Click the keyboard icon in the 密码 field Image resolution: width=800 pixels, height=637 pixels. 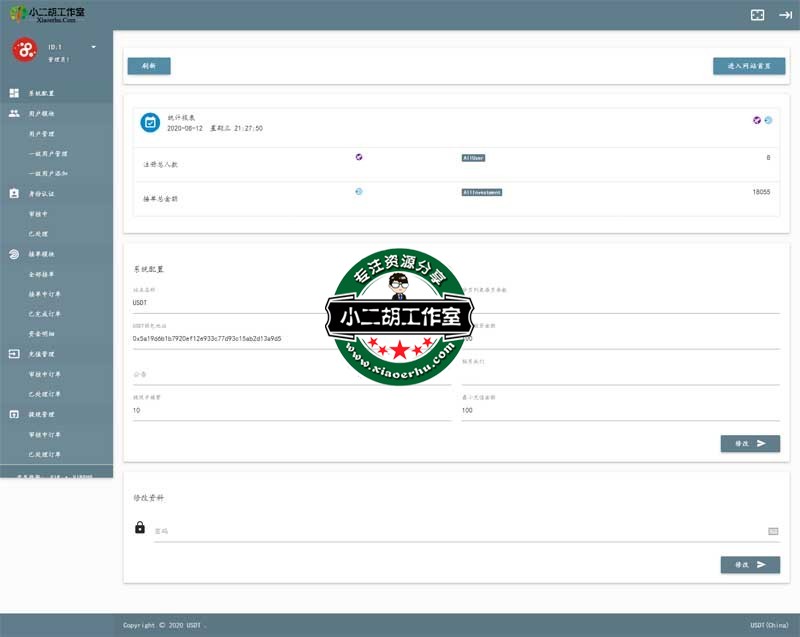point(773,531)
